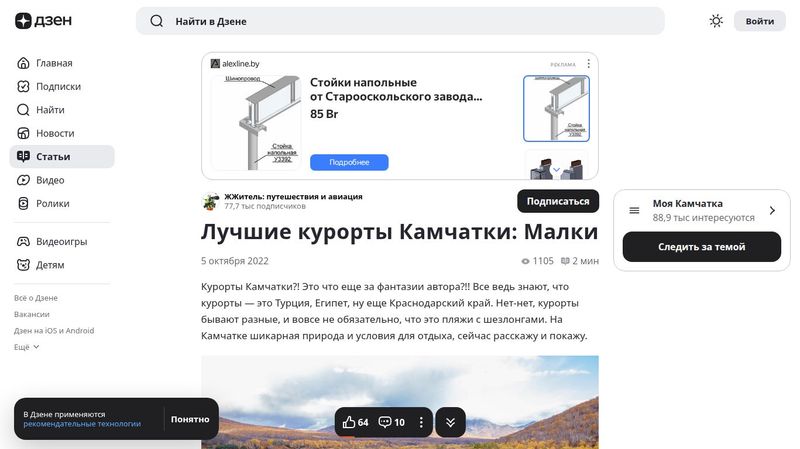
Task: Select Статьи in sidebar
Action: tap(62, 157)
